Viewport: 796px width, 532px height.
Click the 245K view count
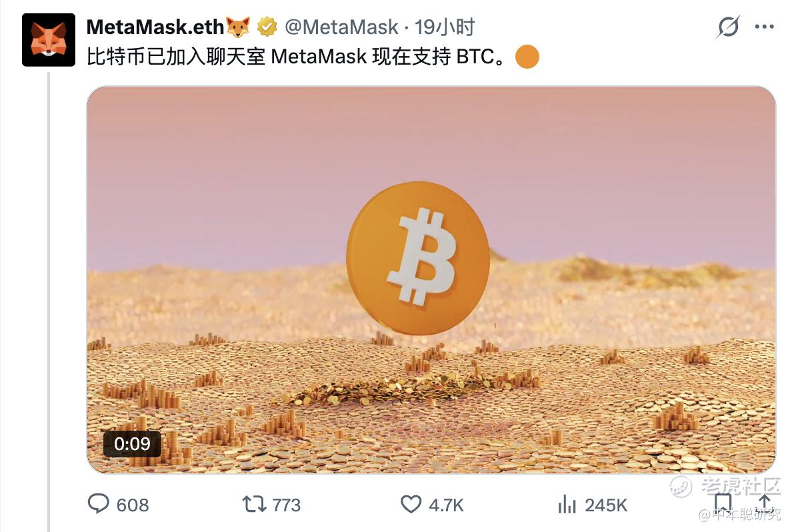(605, 505)
